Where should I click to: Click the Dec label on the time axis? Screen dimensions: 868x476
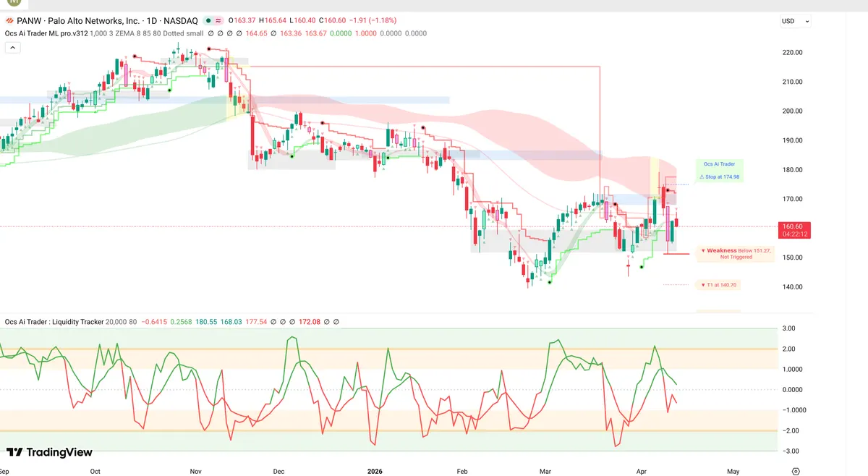tap(280, 471)
